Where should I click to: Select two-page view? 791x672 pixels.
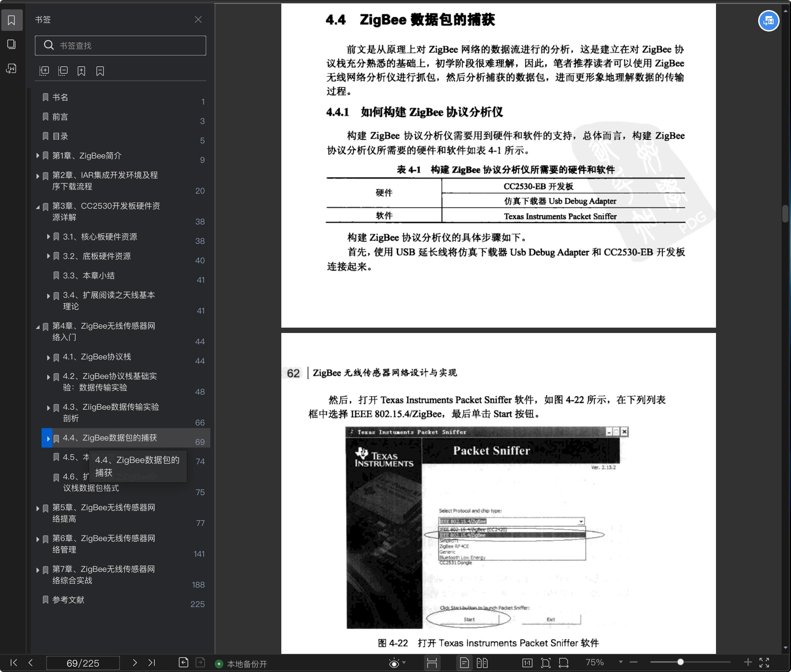[x=482, y=663]
